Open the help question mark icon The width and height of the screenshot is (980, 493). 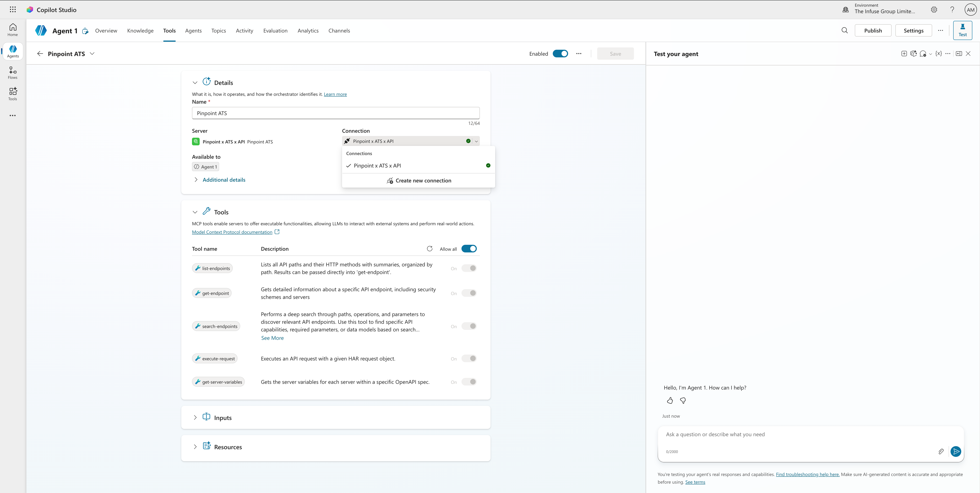point(952,10)
